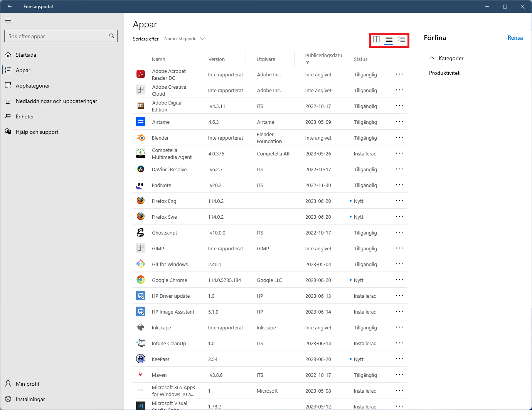Viewport: 532px width, 410px height.
Task: Click the Inkscape app icon
Action: point(141,327)
